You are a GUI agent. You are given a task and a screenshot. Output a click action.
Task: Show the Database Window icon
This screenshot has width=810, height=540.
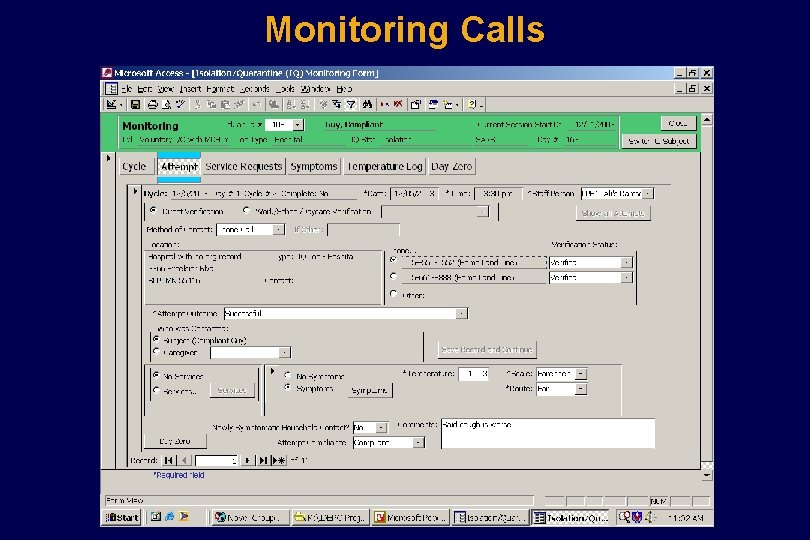pos(433,105)
